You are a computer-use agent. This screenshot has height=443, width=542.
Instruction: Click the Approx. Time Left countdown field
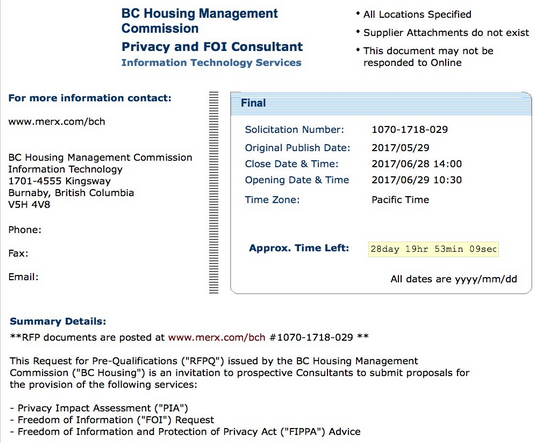point(433,249)
